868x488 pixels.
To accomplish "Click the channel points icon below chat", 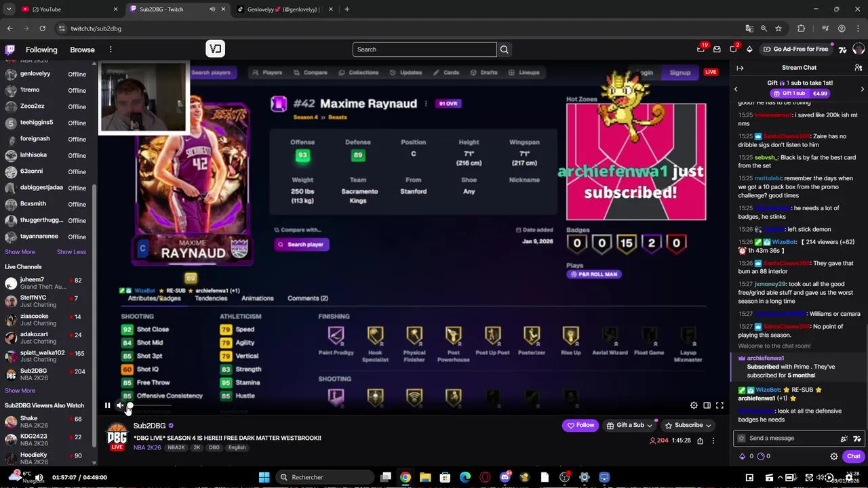I will click(761, 456).
